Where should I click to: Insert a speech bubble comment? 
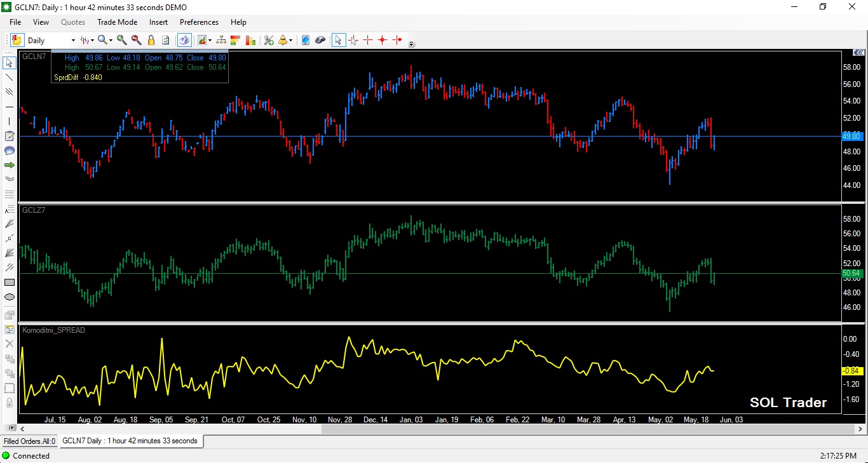tap(10, 151)
